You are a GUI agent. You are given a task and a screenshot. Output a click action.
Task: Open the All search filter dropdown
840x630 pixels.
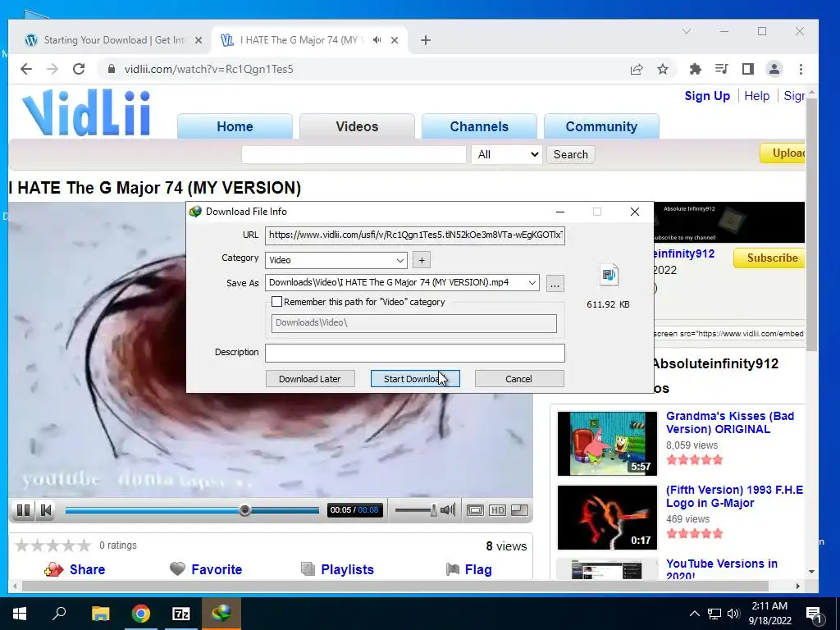click(507, 154)
